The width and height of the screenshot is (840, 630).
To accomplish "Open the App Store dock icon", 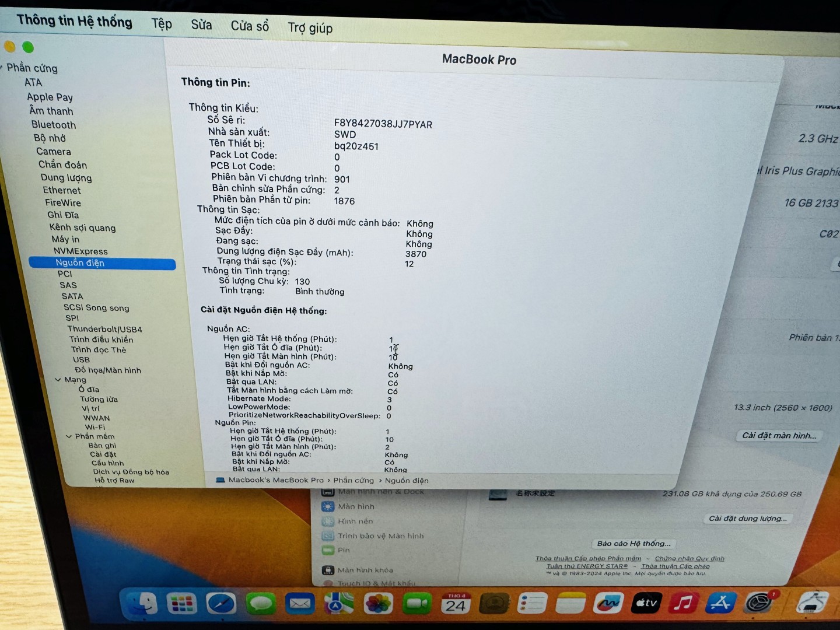I will coord(720,603).
